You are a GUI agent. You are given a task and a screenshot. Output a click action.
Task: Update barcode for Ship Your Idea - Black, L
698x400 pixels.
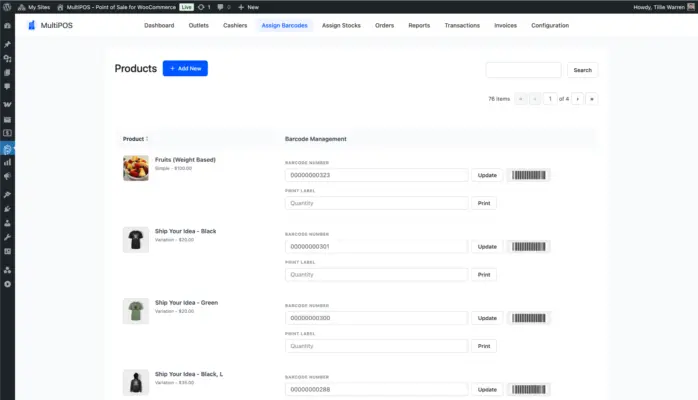(x=487, y=389)
